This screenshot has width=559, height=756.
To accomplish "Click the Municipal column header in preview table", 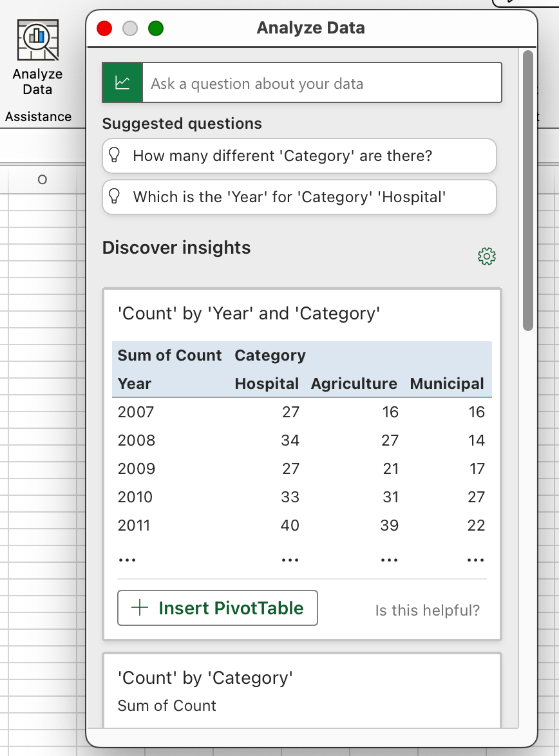I will pyautogui.click(x=447, y=384).
